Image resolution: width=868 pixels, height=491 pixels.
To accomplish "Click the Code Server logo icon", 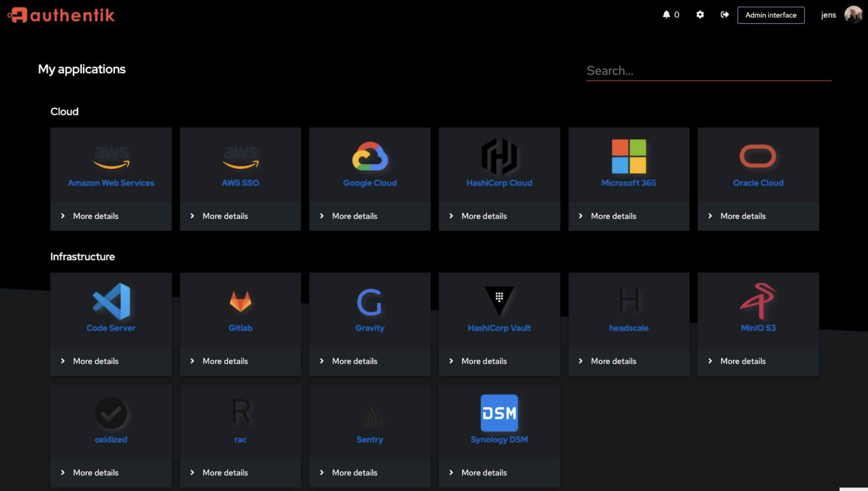I will point(111,301).
